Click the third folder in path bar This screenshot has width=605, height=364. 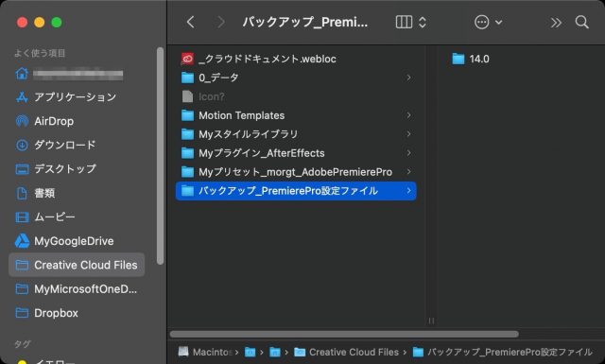tap(275, 352)
